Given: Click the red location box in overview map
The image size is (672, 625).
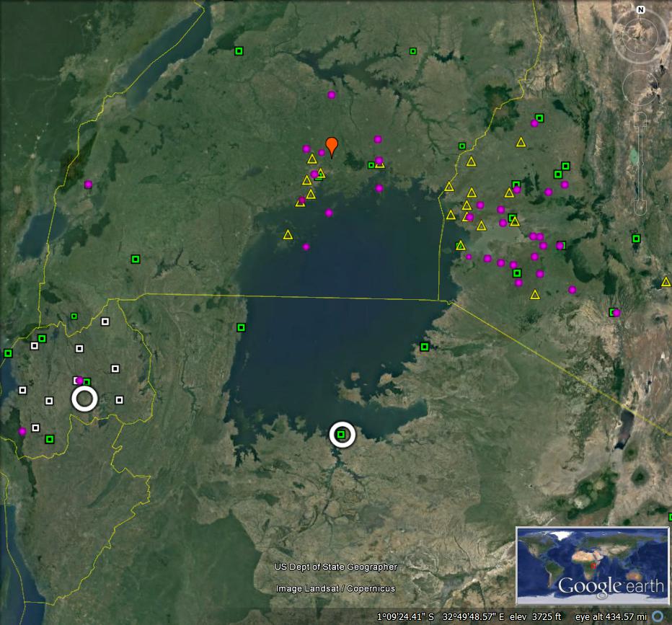Looking at the screenshot, I should (593, 566).
